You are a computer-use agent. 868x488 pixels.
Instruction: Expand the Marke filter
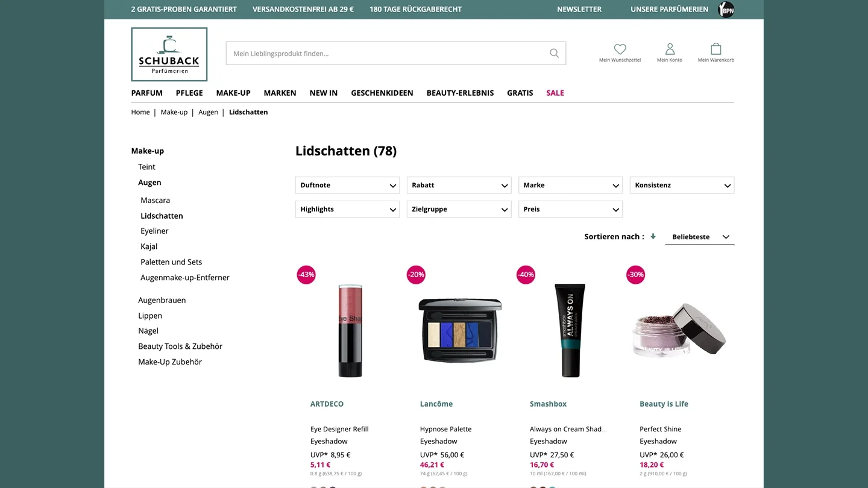click(x=570, y=185)
